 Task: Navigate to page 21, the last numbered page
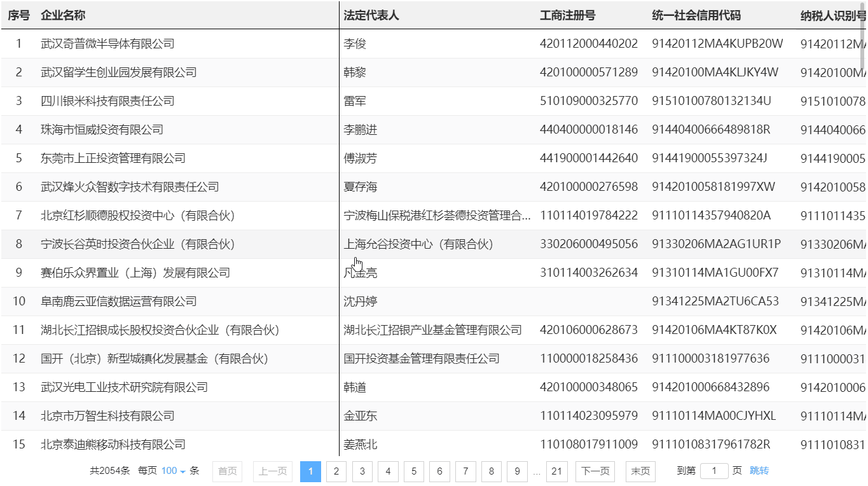click(x=556, y=471)
